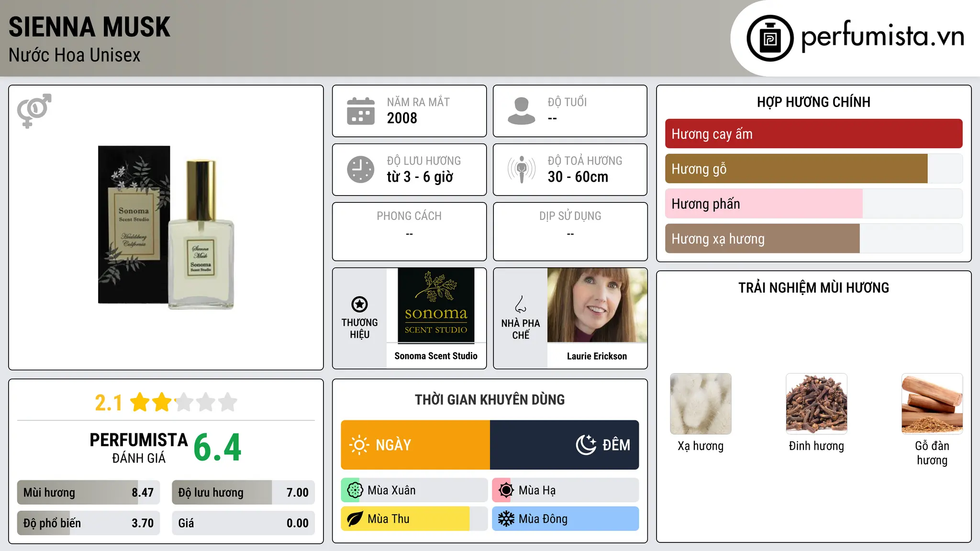The height and width of the screenshot is (551, 980).
Task: Click the autumn leaf icon for Mùa Thu
Action: tap(355, 519)
